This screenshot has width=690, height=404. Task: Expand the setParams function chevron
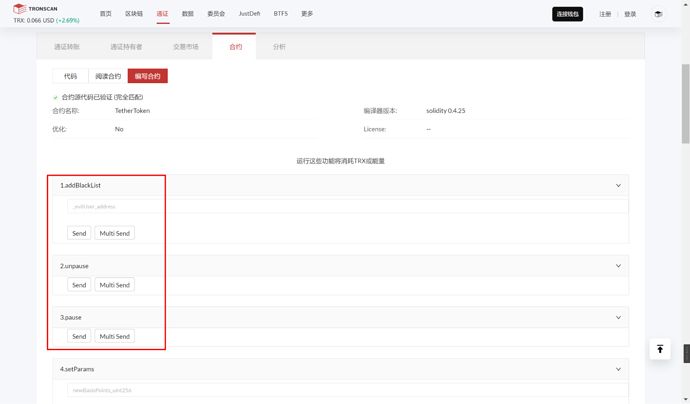618,369
